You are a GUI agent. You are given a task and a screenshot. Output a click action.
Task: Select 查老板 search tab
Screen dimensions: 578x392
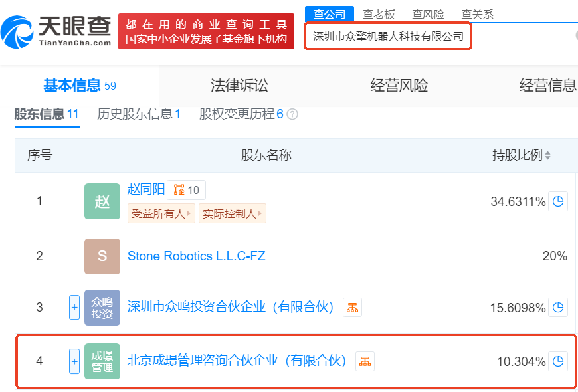pos(379,15)
